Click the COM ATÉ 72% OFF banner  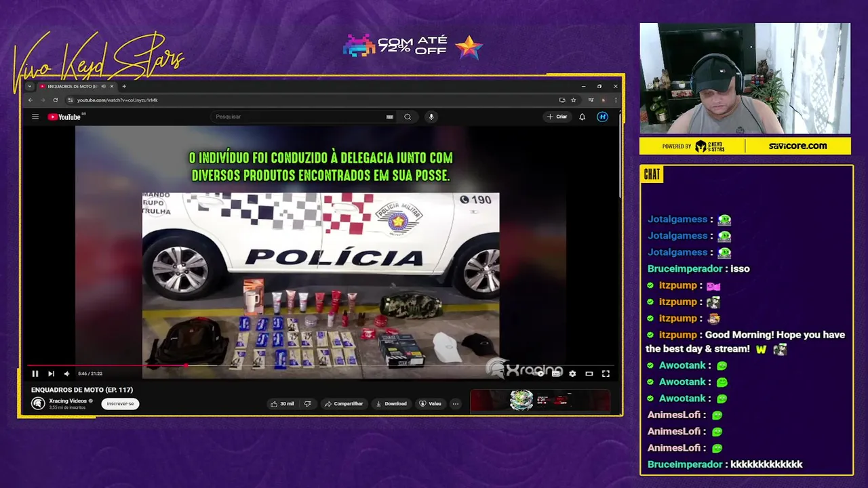pos(412,46)
